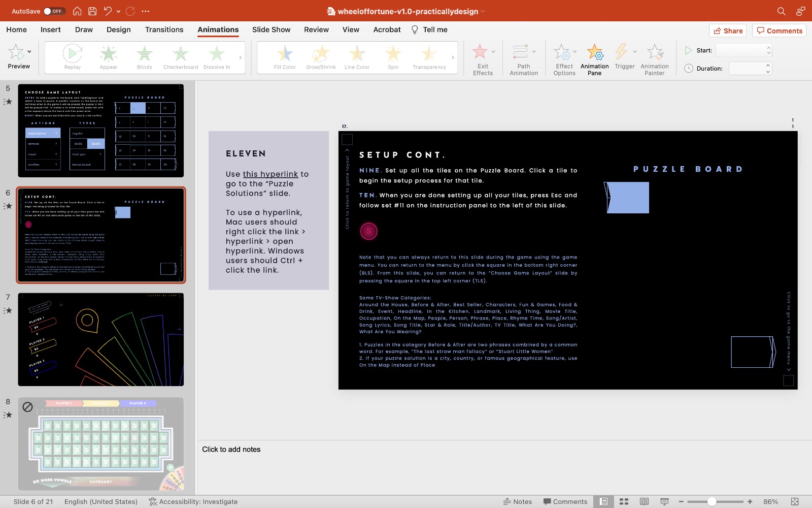Open the Home tab
The height and width of the screenshot is (508, 812).
pos(17,29)
